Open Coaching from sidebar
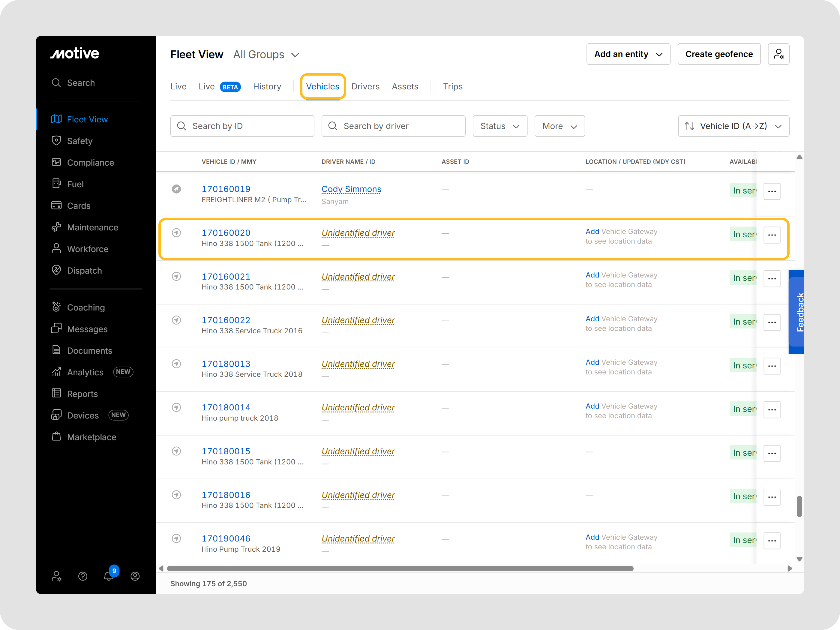The height and width of the screenshot is (630, 840). [x=86, y=307]
